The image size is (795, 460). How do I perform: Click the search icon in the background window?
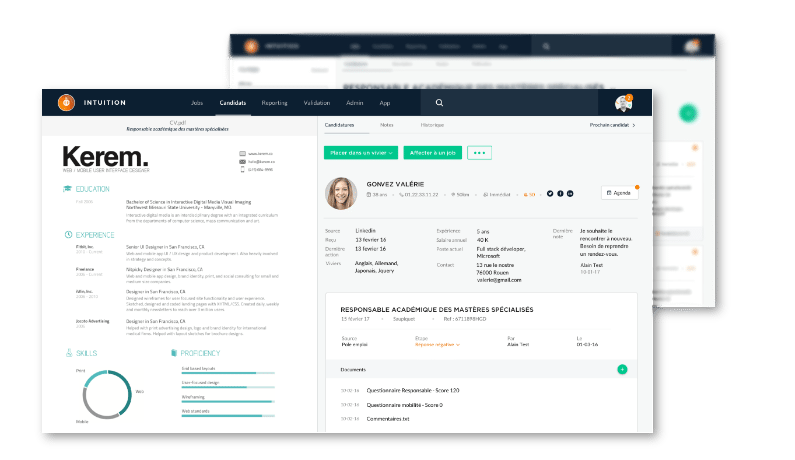coord(546,47)
